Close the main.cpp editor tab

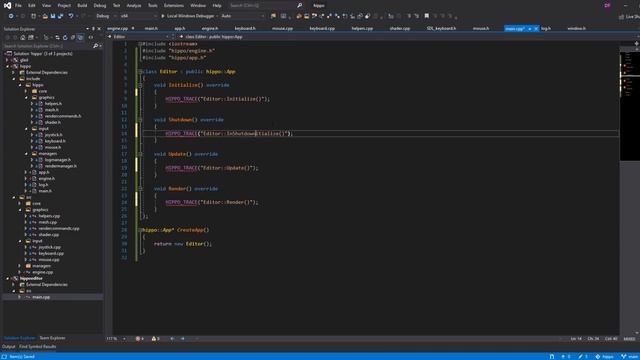point(536,29)
